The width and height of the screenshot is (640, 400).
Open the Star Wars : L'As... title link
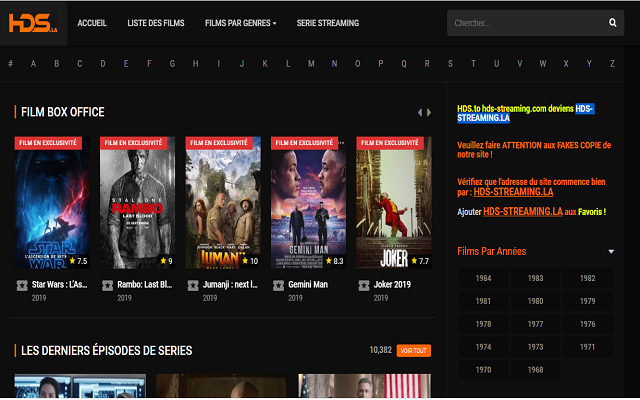60,284
